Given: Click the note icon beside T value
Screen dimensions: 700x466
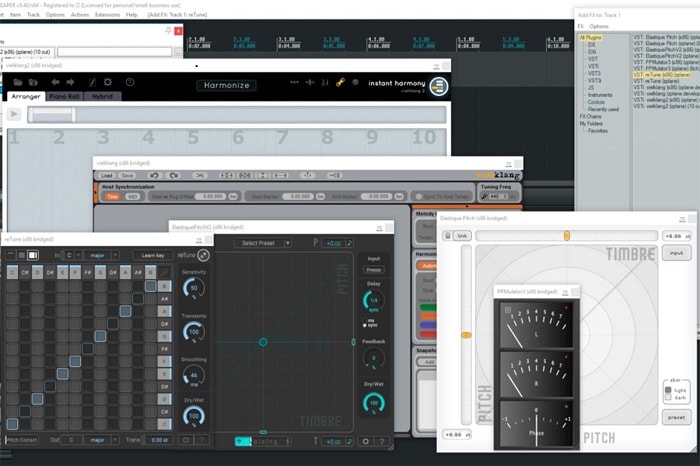Looking at the screenshot, I should 349,442.
